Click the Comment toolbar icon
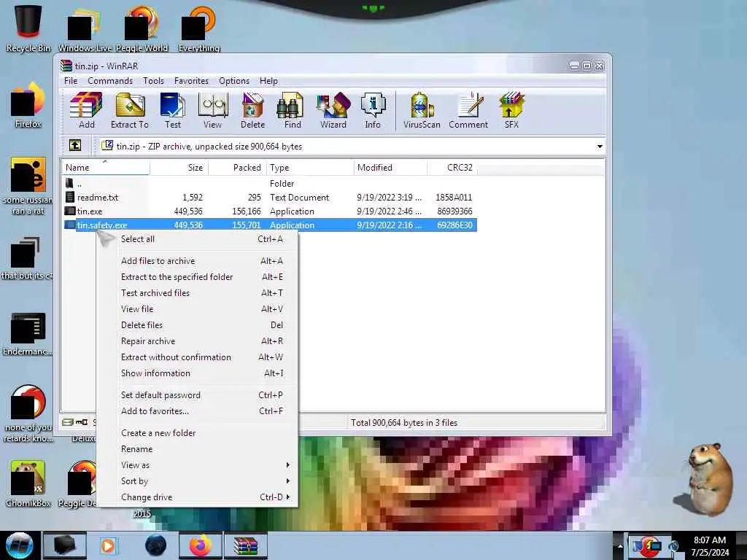The height and width of the screenshot is (560, 747). pyautogui.click(x=468, y=111)
